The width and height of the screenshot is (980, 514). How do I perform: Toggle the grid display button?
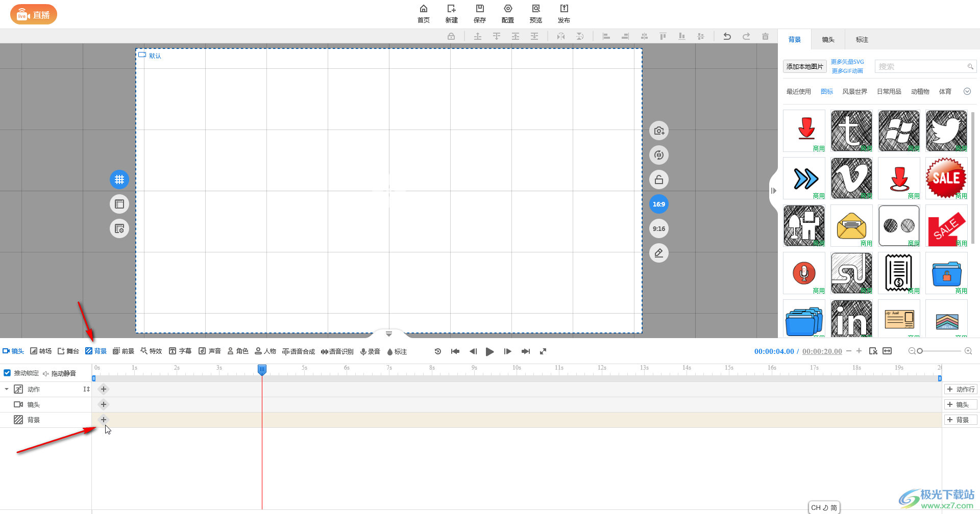pyautogui.click(x=119, y=179)
